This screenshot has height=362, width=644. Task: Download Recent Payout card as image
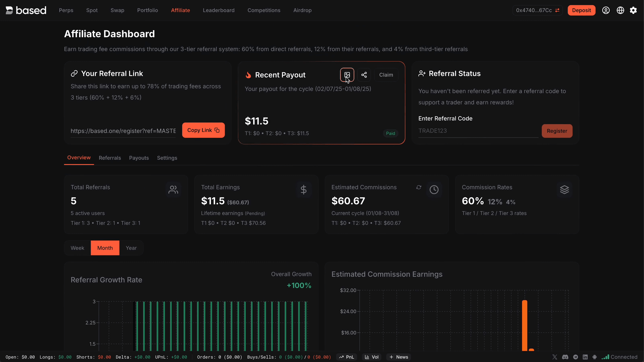347,75
